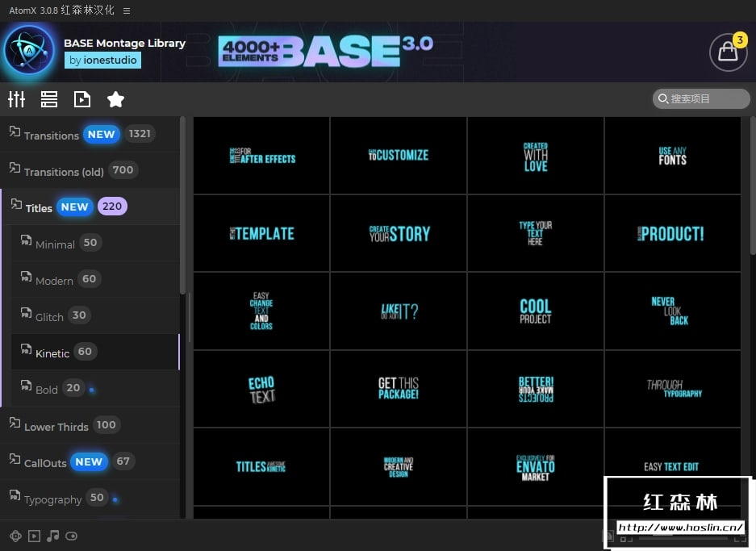Select the USE ANY FONTS preset
The image size is (756, 551).
[x=673, y=155]
